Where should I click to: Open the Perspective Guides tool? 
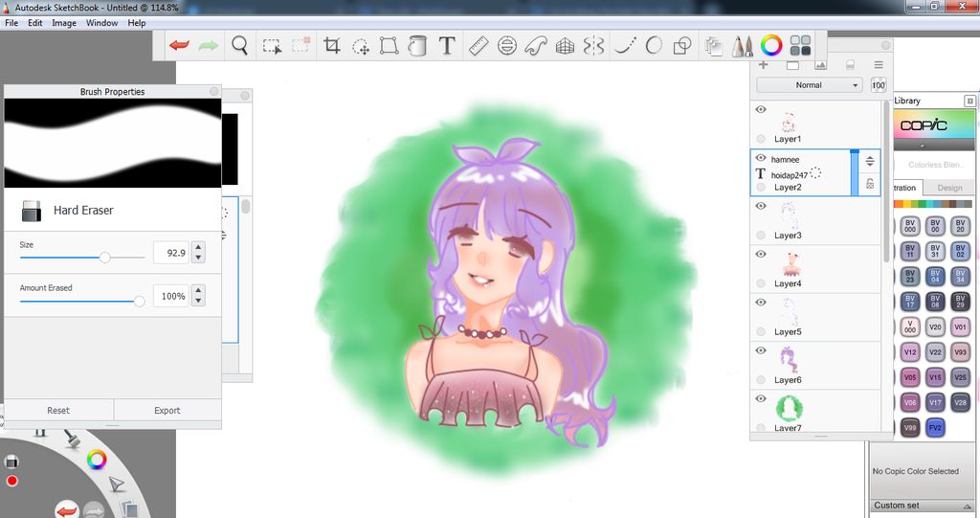coord(565,46)
